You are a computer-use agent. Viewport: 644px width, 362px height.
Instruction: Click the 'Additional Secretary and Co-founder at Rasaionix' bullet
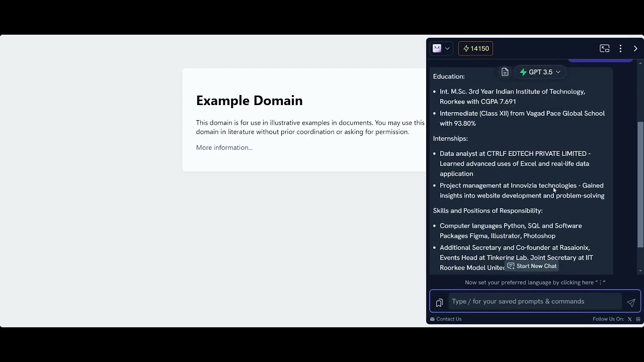[516, 257]
